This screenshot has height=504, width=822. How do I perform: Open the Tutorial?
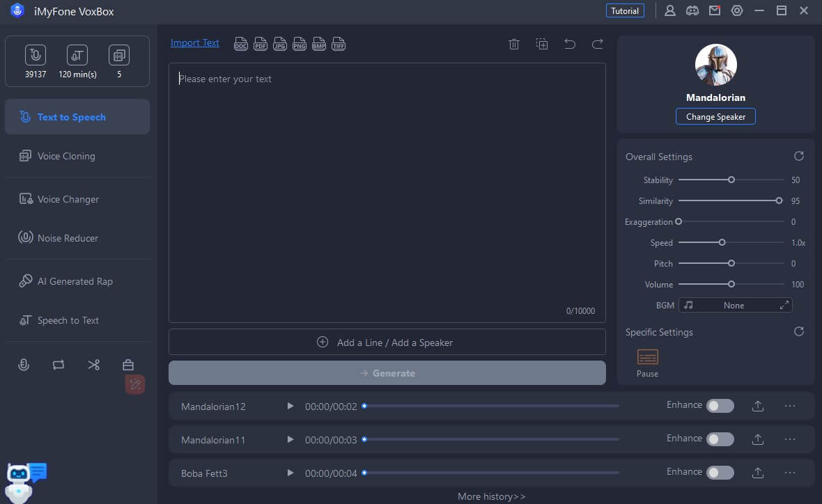click(x=625, y=10)
